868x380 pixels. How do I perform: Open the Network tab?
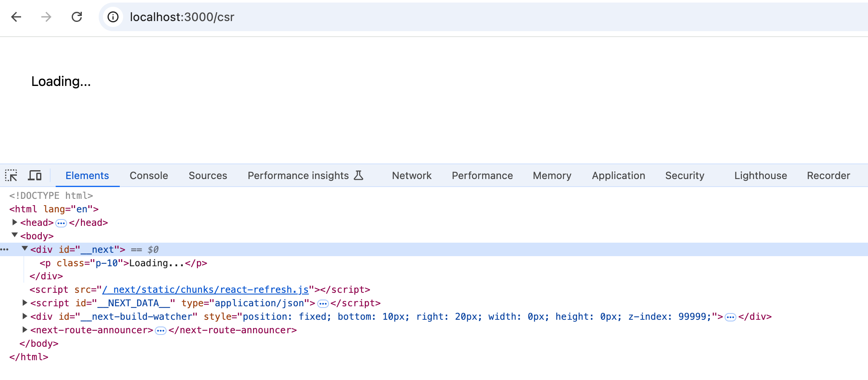412,176
